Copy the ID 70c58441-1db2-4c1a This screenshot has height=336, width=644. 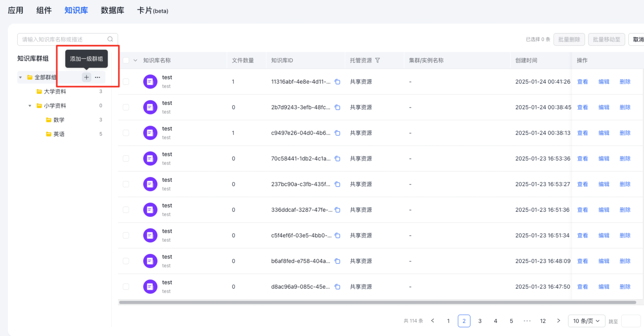tap(337, 159)
